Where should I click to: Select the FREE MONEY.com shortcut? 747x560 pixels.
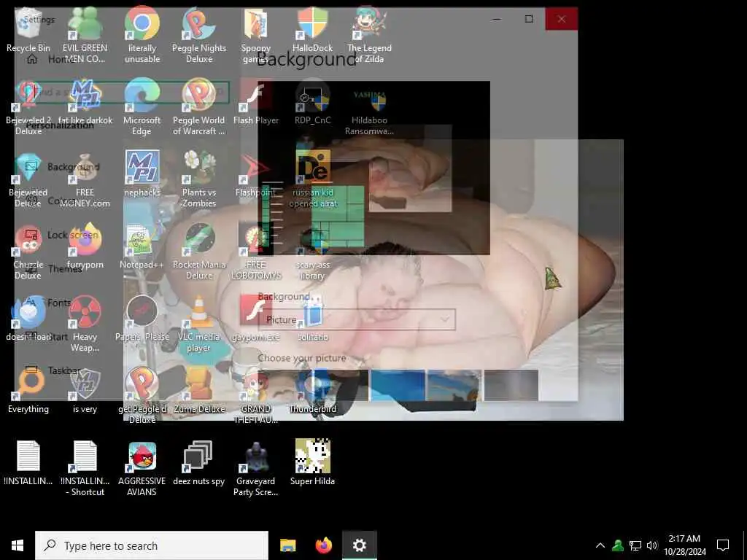(85, 179)
